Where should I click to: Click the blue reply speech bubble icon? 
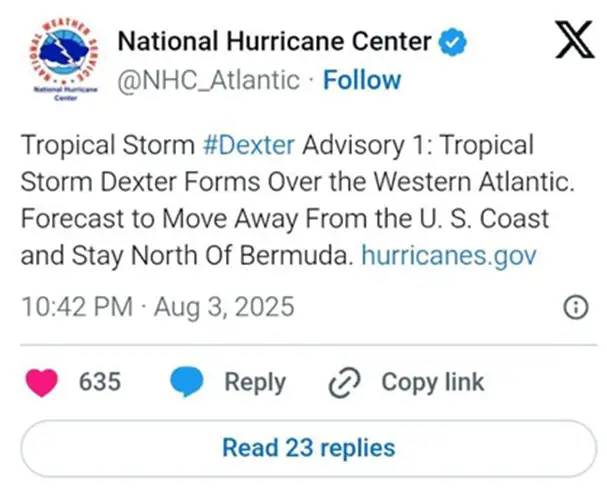pyautogui.click(x=187, y=382)
